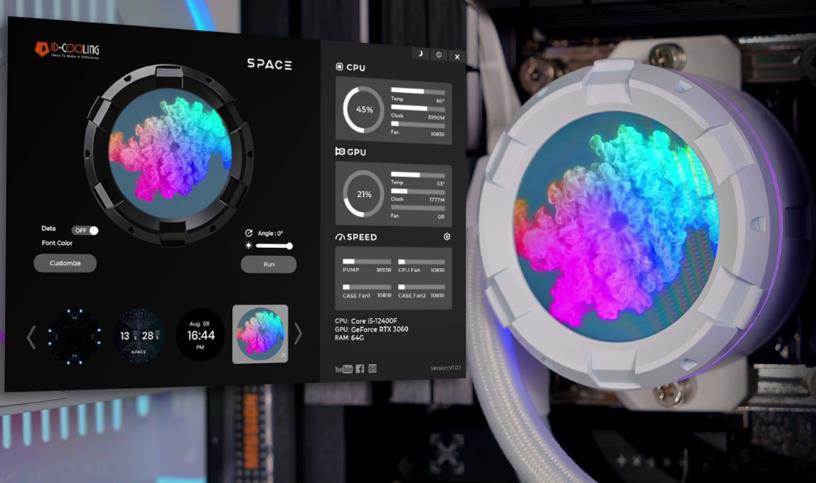Click the angle rotation icon
Viewport: 816px width, 483px height.
point(248,233)
